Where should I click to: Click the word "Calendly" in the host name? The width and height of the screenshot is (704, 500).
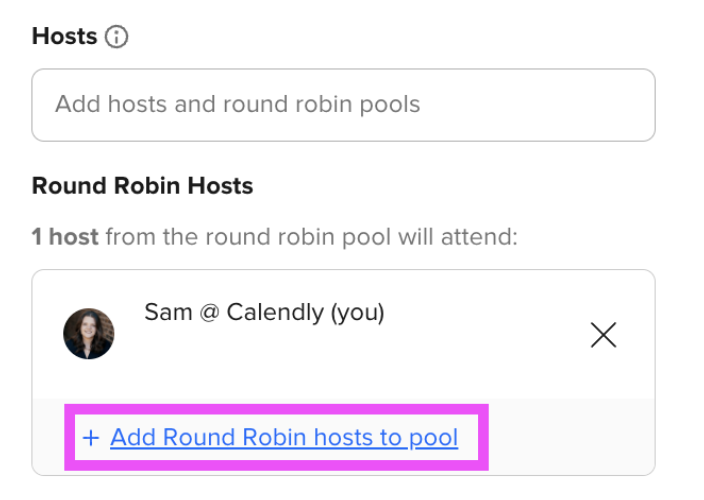[275, 312]
